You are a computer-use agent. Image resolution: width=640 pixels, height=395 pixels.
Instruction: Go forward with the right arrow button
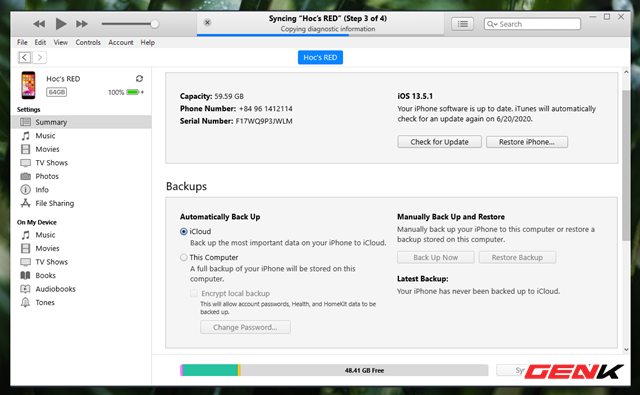40,58
